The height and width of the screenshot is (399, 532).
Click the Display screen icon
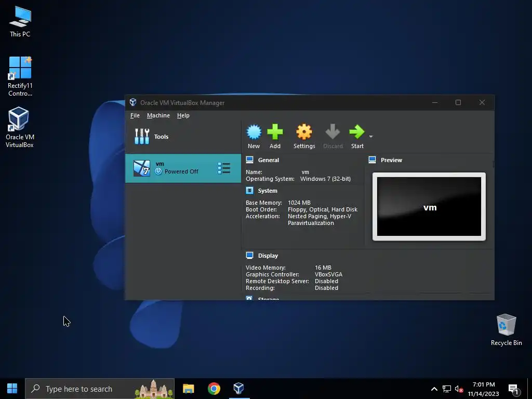(x=250, y=255)
